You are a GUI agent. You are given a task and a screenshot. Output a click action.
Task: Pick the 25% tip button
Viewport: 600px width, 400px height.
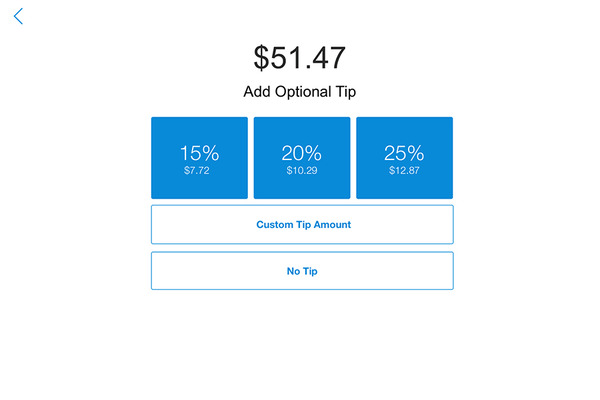404,158
